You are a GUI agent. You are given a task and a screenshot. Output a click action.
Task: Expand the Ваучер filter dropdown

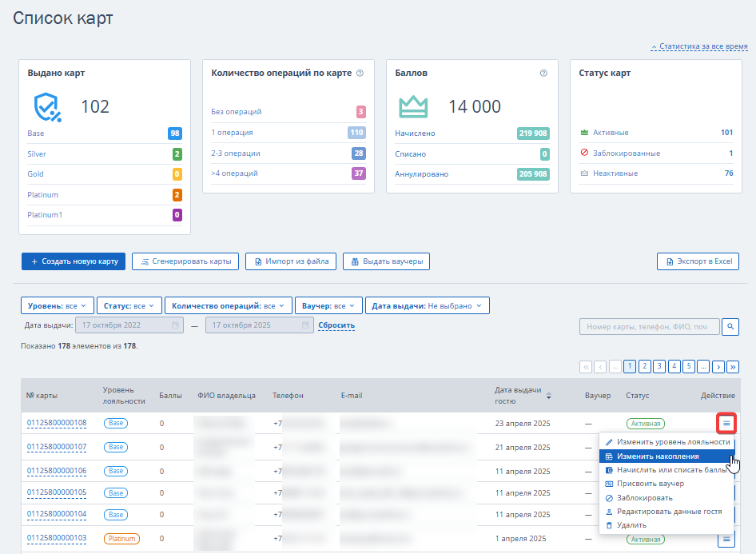[x=328, y=305]
